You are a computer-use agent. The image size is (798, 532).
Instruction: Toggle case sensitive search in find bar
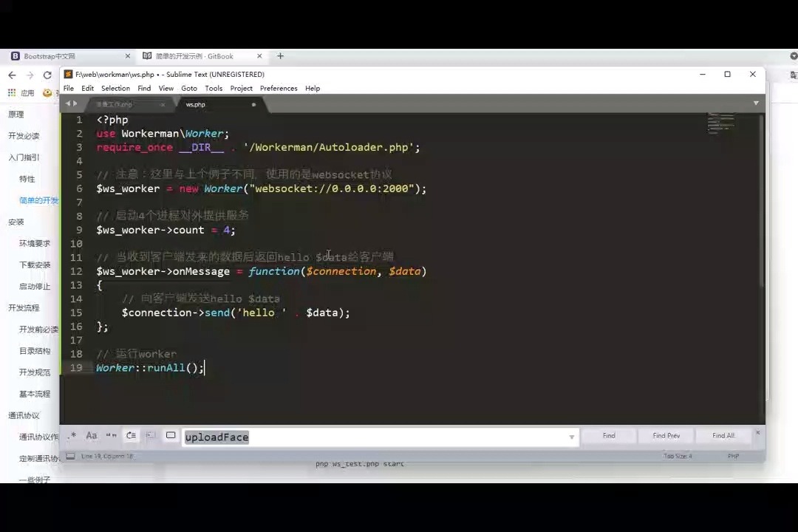point(91,436)
